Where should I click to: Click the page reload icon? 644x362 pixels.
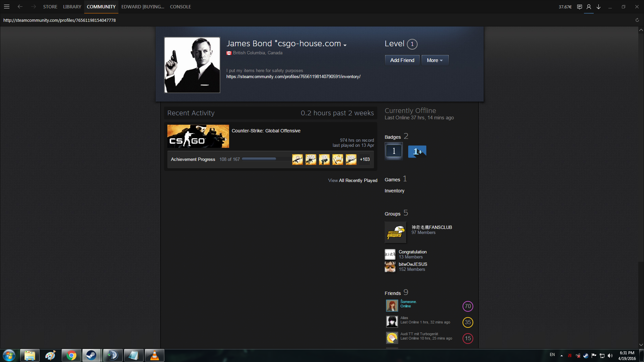pos(637,20)
